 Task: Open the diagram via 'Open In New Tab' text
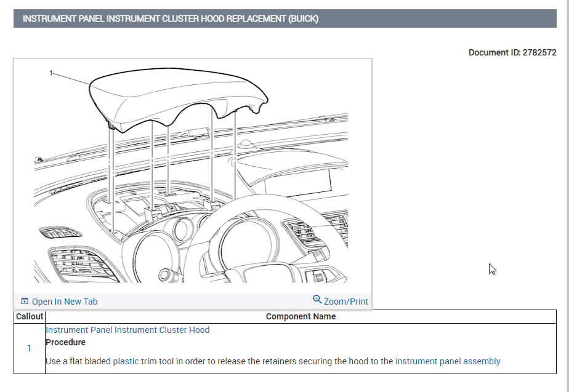click(x=65, y=302)
